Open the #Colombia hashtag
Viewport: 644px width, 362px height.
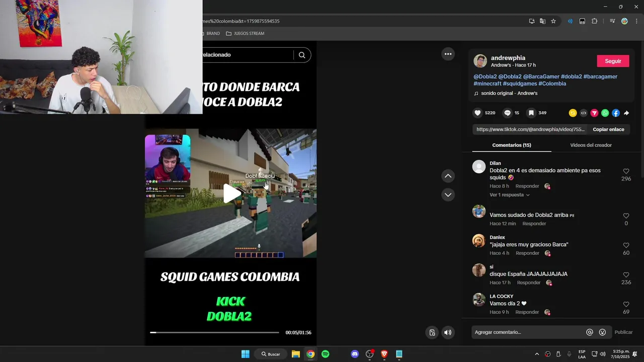552,83
